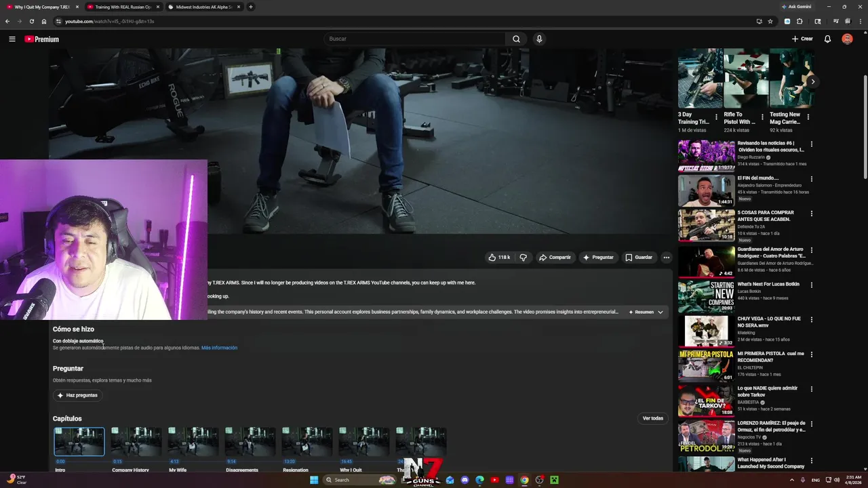Jump to Company History chapter thumbnail
The height and width of the screenshot is (488, 868).
[136, 442]
